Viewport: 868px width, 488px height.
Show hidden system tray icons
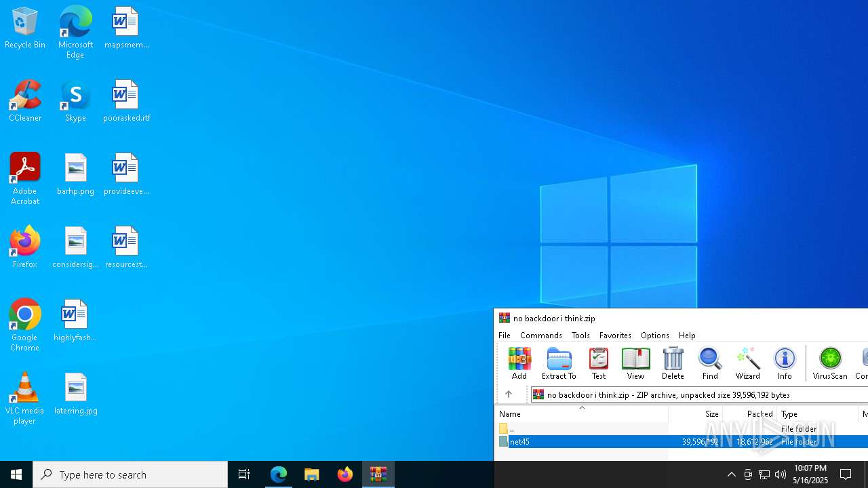click(731, 474)
